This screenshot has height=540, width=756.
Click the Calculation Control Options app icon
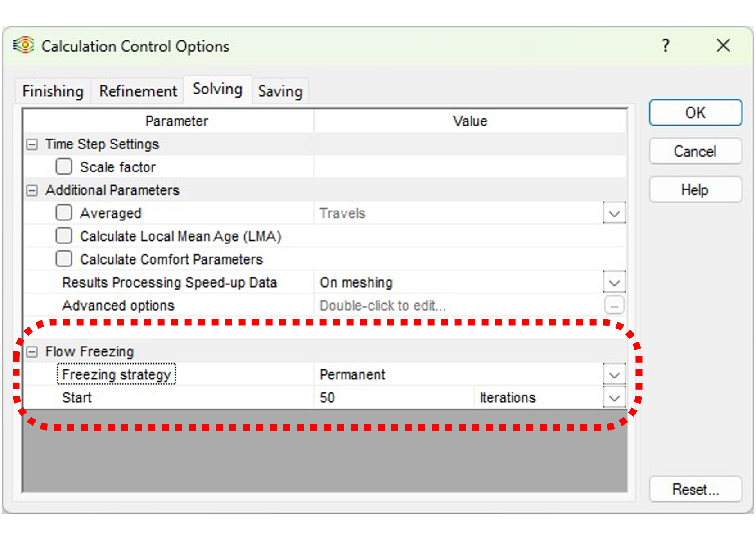click(23, 45)
